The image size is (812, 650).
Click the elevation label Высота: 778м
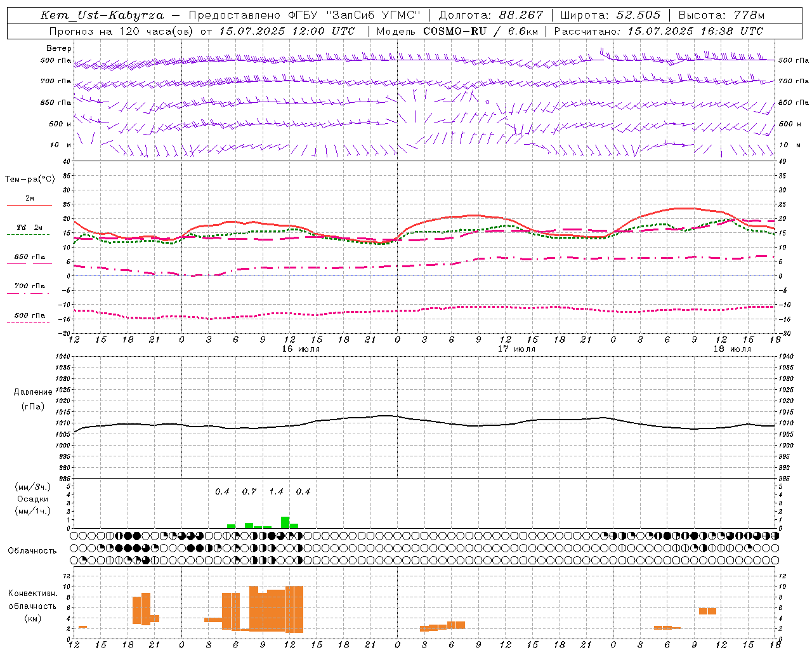[x=722, y=15]
